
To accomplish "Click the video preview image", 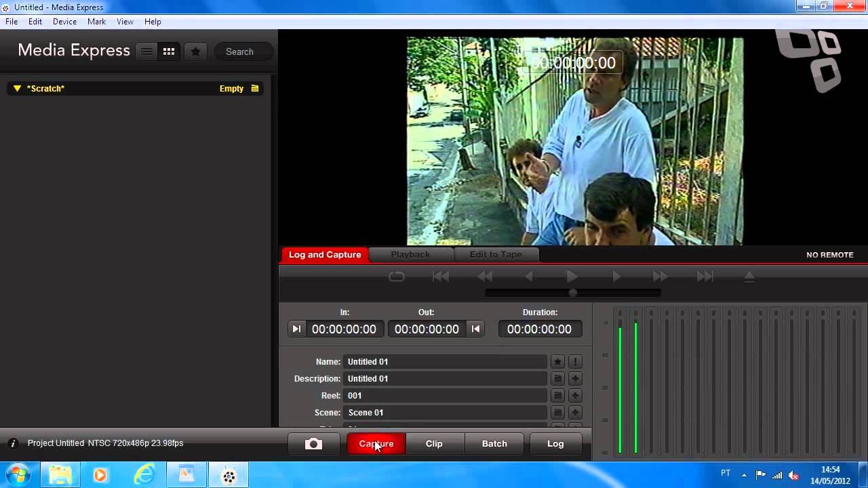I will pyautogui.click(x=574, y=141).
